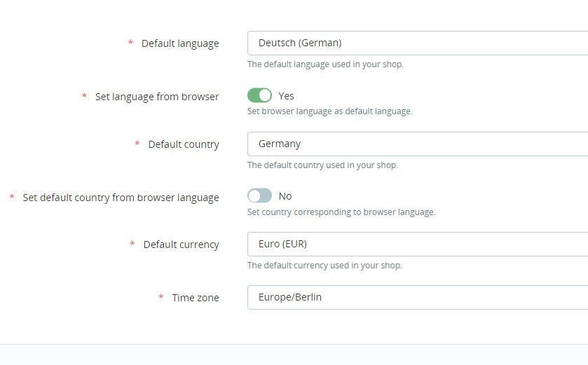The height and width of the screenshot is (365, 588).
Task: Click the Default currency field label
Action: [181, 245]
